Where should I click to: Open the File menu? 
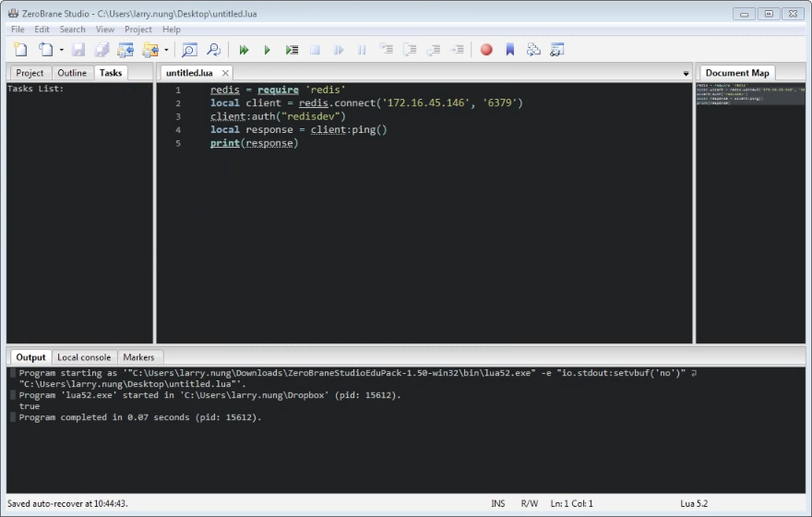pyautogui.click(x=18, y=30)
